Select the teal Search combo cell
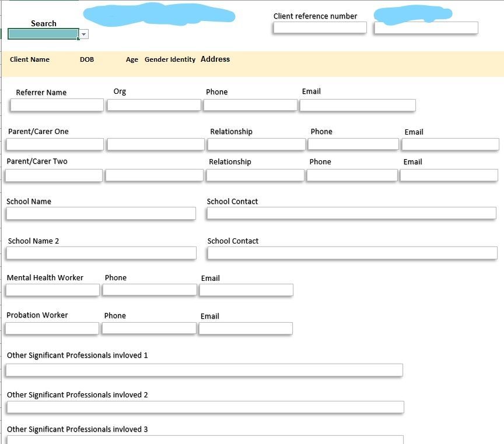The image size is (504, 444). click(43, 34)
